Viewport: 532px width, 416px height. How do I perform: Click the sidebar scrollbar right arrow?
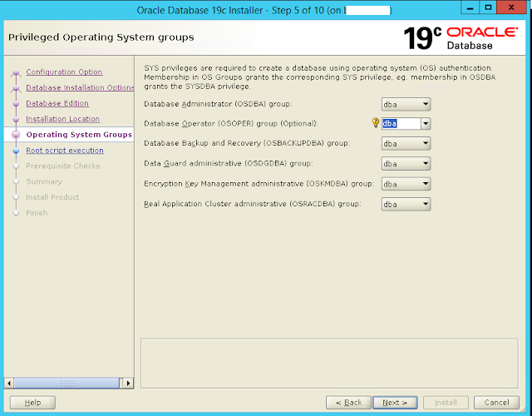point(128,384)
